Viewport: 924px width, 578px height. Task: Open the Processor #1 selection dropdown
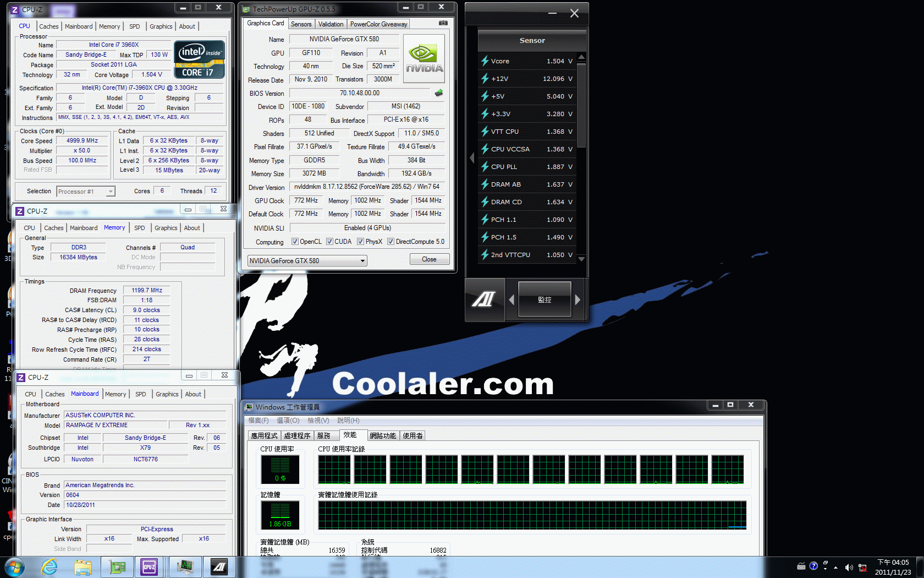85,192
